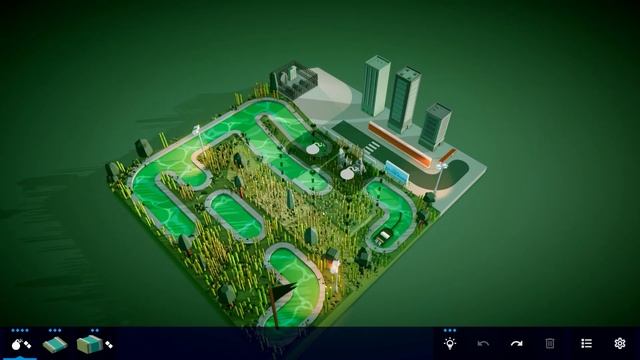Open the level list menu
640x360 pixels.
tap(586, 343)
